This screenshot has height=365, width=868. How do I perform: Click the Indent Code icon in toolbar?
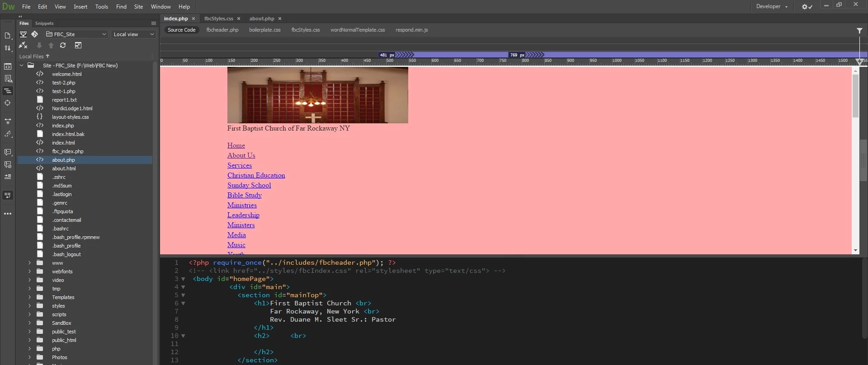click(7, 177)
